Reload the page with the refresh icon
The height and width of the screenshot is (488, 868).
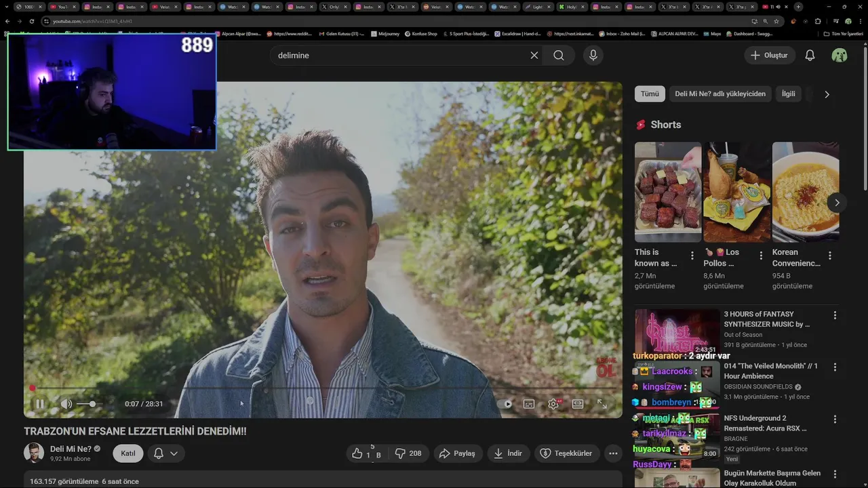pyautogui.click(x=31, y=21)
